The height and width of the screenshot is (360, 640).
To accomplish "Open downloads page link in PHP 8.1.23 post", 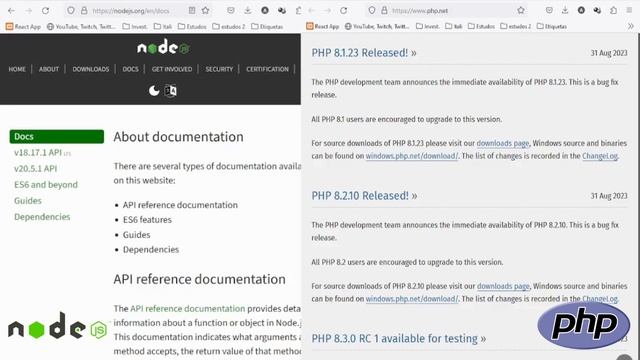I will point(502,143).
